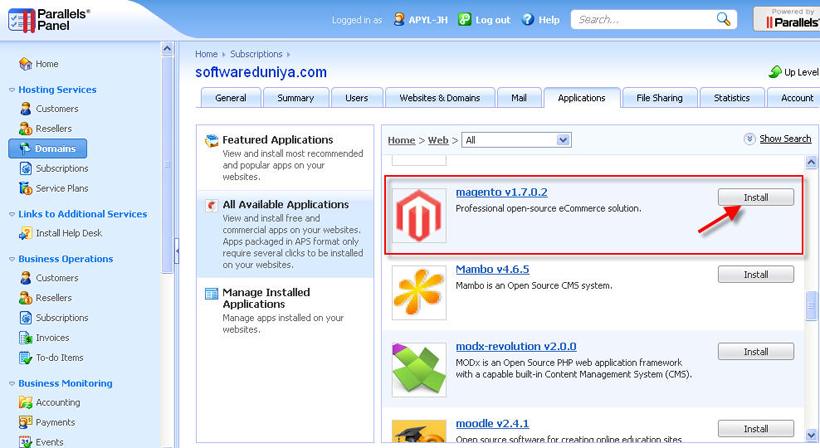Click the Up Level arrow icon
820x448 pixels.
click(x=775, y=72)
